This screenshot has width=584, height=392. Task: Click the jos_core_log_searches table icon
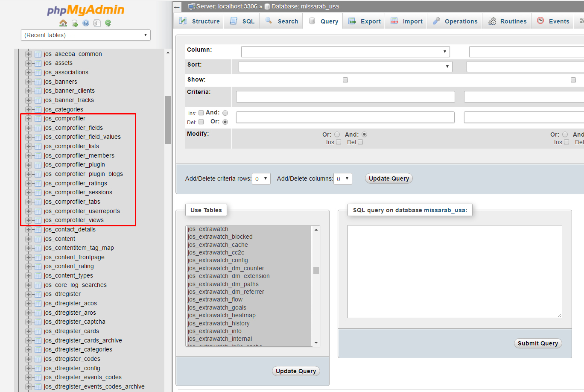38,285
